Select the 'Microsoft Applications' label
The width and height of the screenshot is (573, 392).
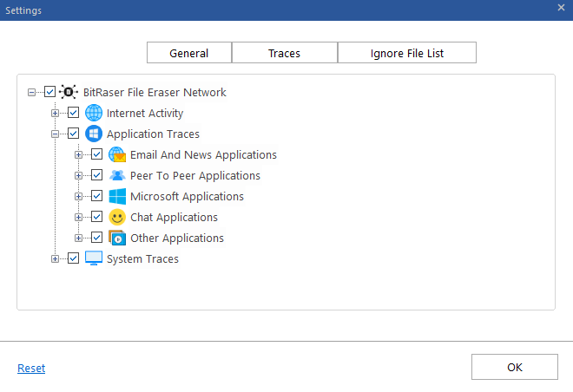[x=187, y=196]
